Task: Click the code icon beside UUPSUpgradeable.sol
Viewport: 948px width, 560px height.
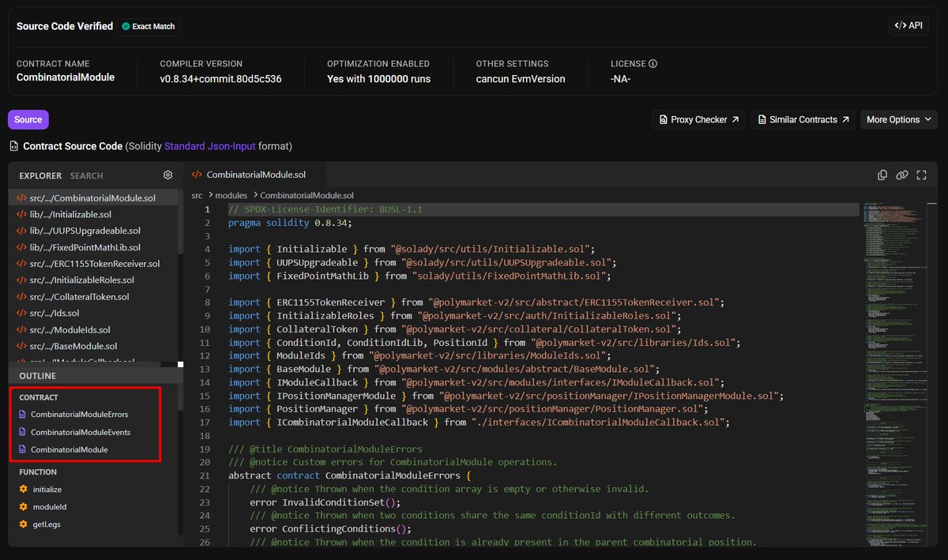Action: click(x=21, y=231)
